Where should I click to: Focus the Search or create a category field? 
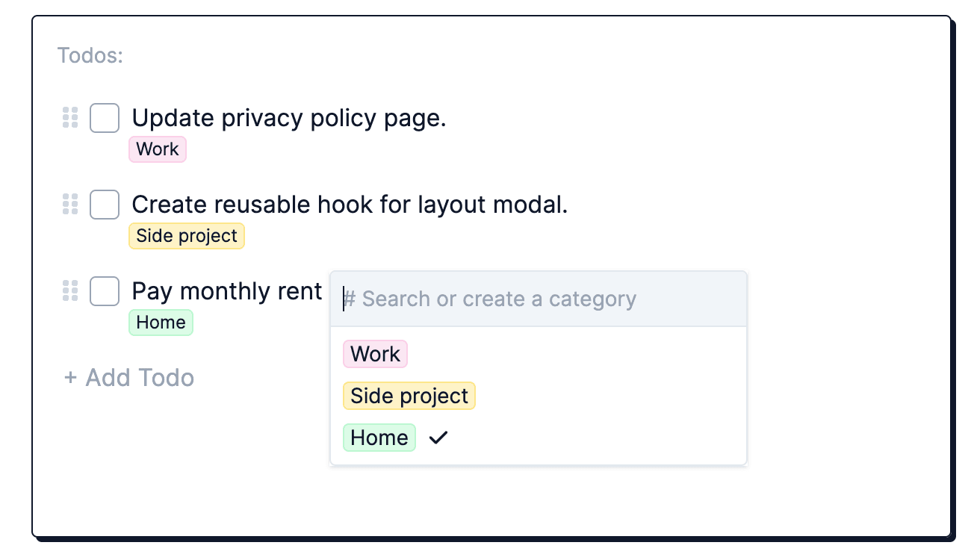pyautogui.click(x=538, y=299)
